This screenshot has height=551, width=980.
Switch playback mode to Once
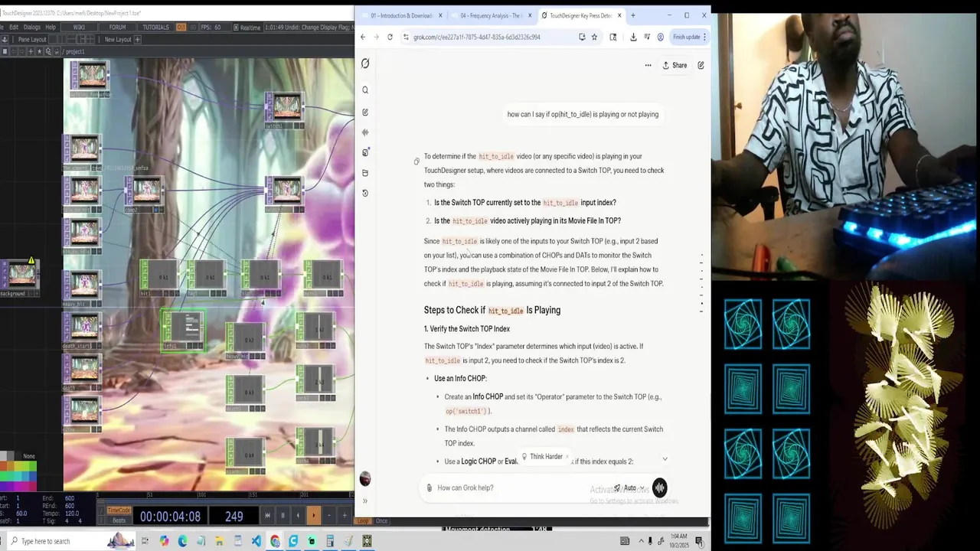(381, 521)
